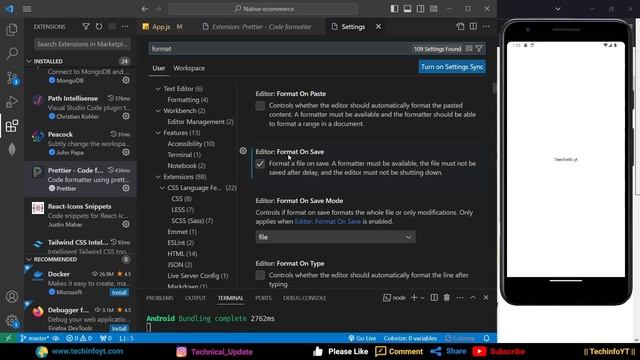
Task: Open Source Control view in activity bar
Action: tap(12, 78)
